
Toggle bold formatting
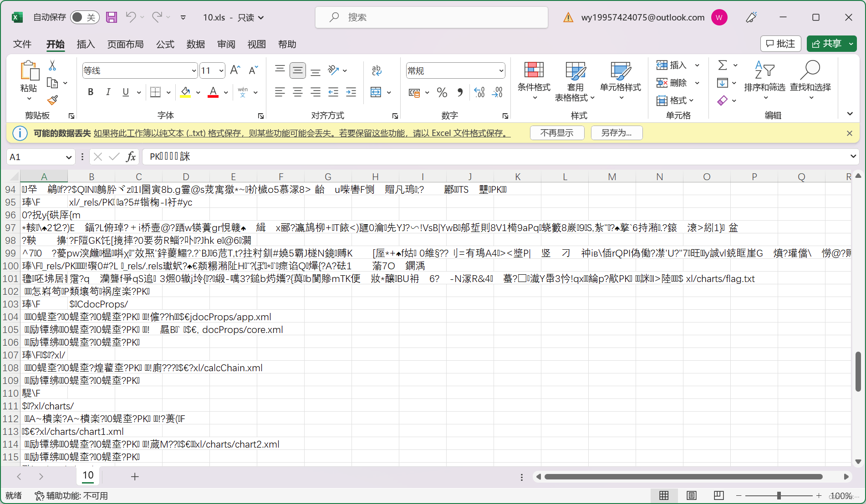tap(90, 92)
